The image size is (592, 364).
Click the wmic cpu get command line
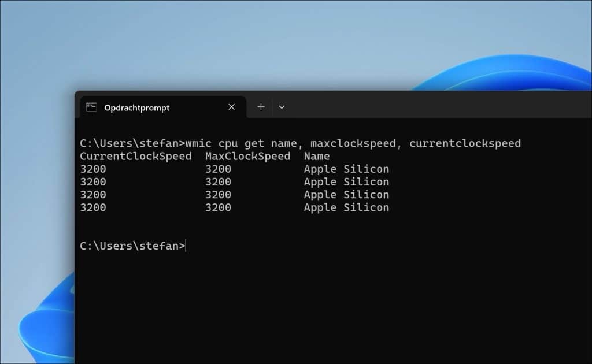[300, 143]
